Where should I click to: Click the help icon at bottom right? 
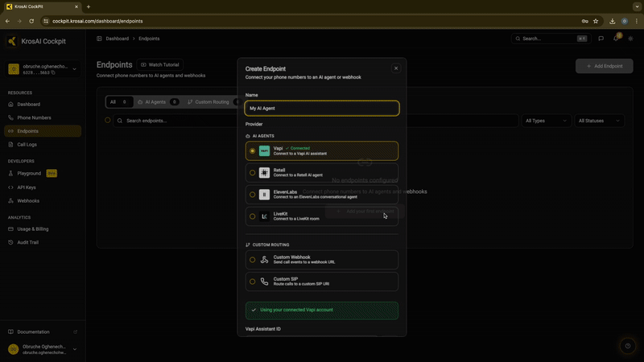[627, 346]
